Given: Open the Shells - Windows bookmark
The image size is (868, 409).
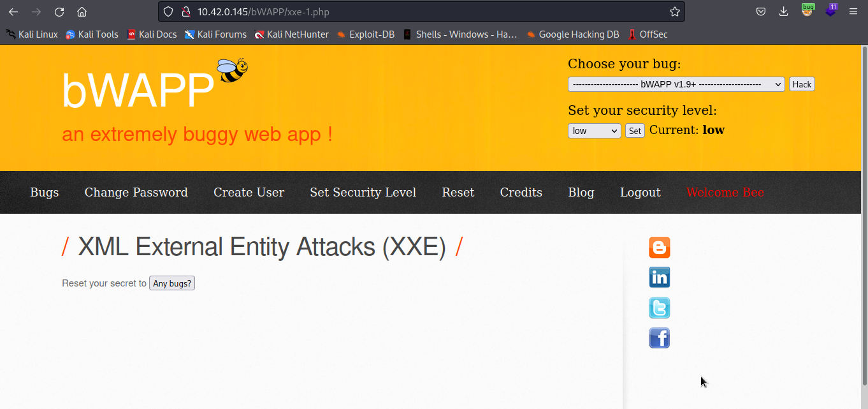Looking at the screenshot, I should pos(459,34).
